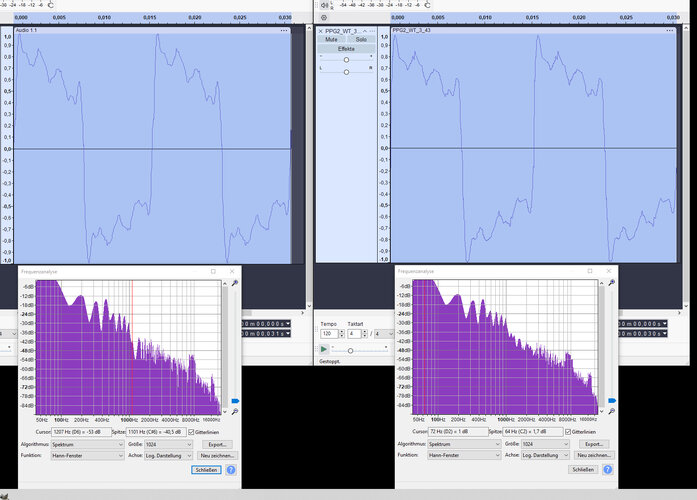Click blue vertical zoom slider handle, left Frequenzanalyse
Screen dimensions: 697x500
click(x=235, y=401)
